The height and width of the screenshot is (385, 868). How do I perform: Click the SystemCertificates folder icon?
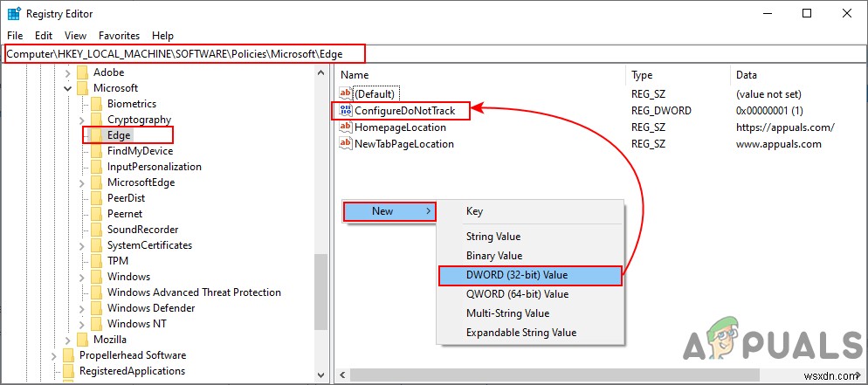[97, 245]
